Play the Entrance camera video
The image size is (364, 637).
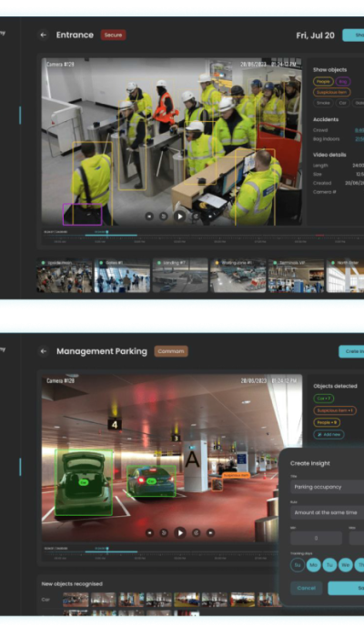coord(179,217)
